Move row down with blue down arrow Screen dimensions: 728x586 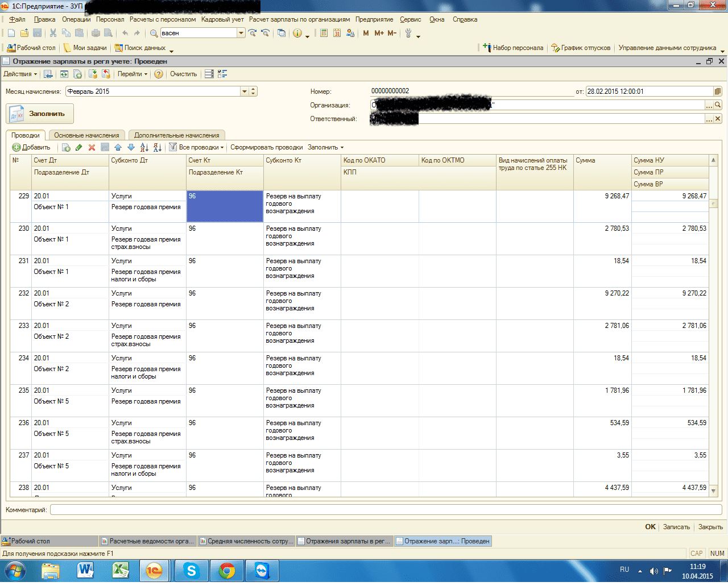pyautogui.click(x=131, y=148)
